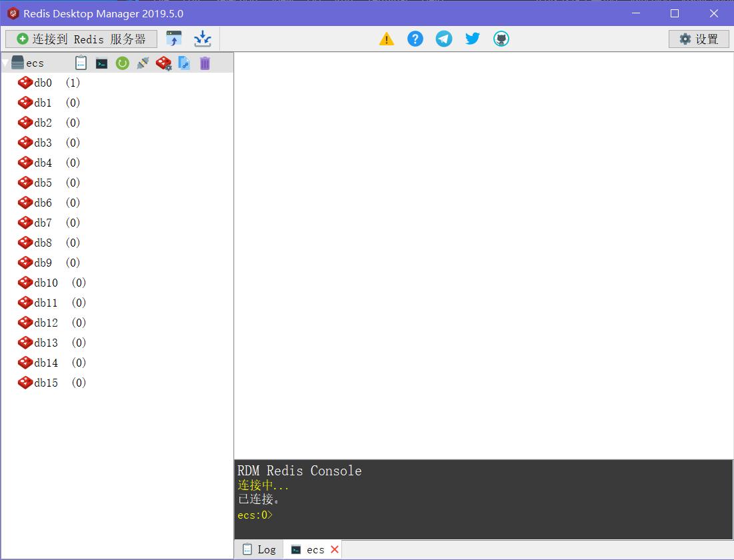The image size is (734, 560).
Task: Click the red Redis icon beside db15
Action: 25,383
